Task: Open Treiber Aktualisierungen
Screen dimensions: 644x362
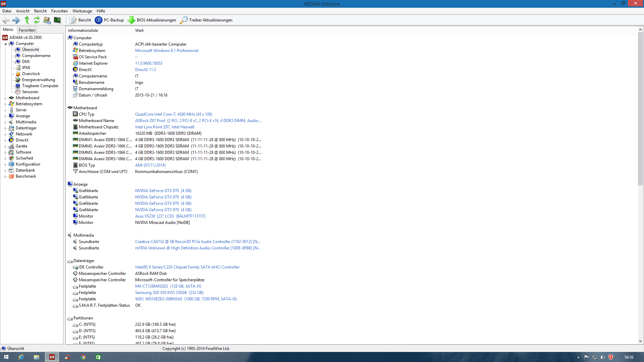Action: coord(206,20)
